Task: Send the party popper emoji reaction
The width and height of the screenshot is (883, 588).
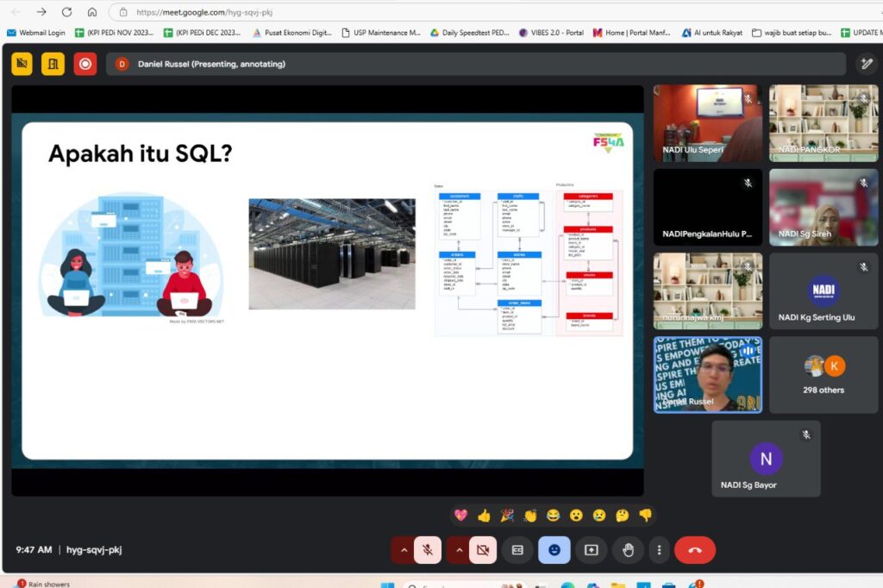Action: pos(507,516)
